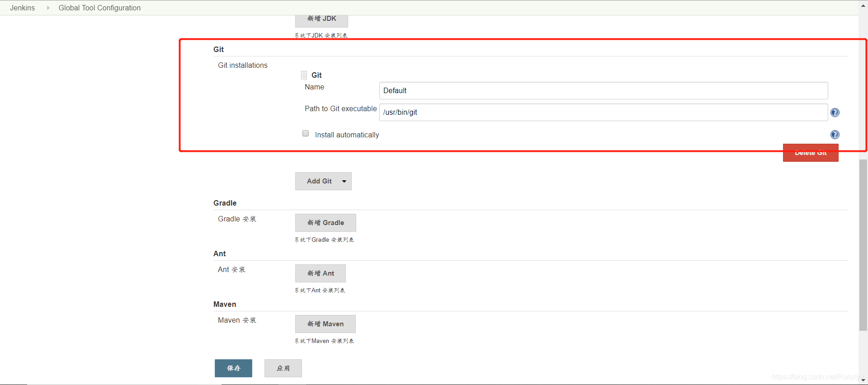The height and width of the screenshot is (385, 868).
Task: Save configuration with the 保存 button
Action: 233,368
